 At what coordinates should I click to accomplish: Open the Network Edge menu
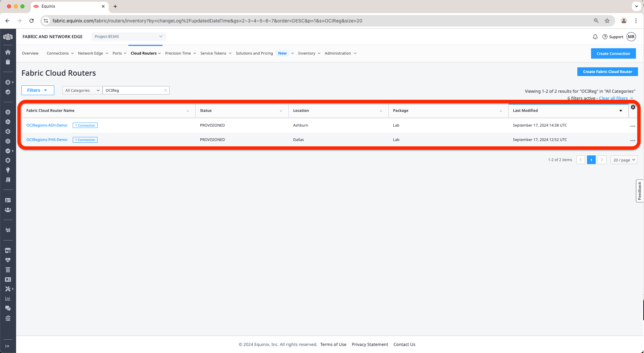(x=93, y=53)
